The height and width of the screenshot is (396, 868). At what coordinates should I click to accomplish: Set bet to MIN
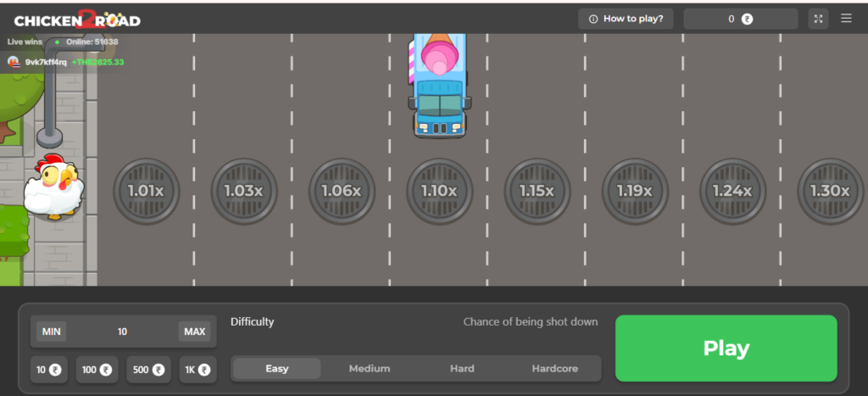click(x=52, y=332)
